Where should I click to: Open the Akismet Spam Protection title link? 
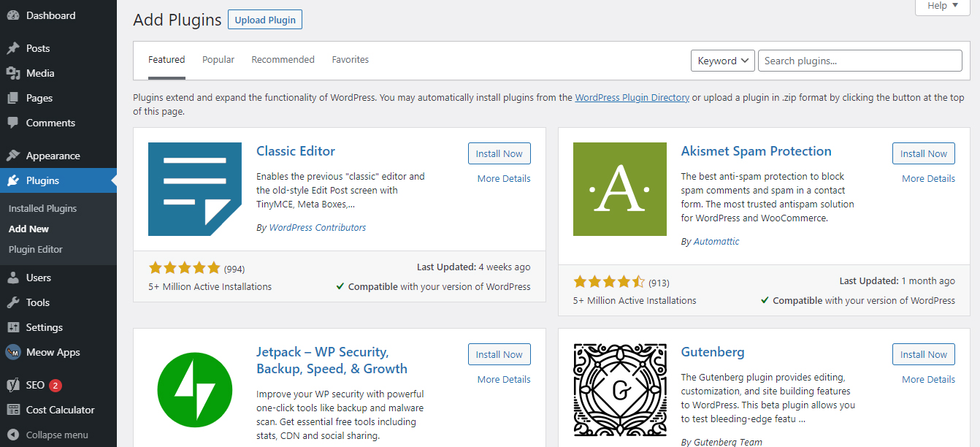(756, 151)
